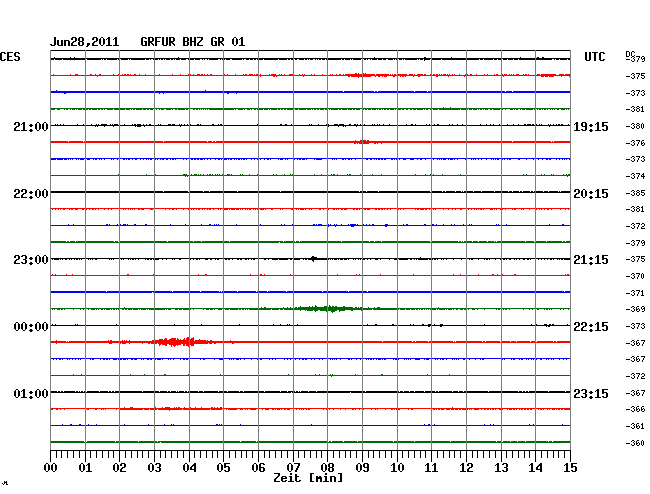650x494 pixels.
Task: Click the date label Jun28,2011
Action: click(x=84, y=42)
